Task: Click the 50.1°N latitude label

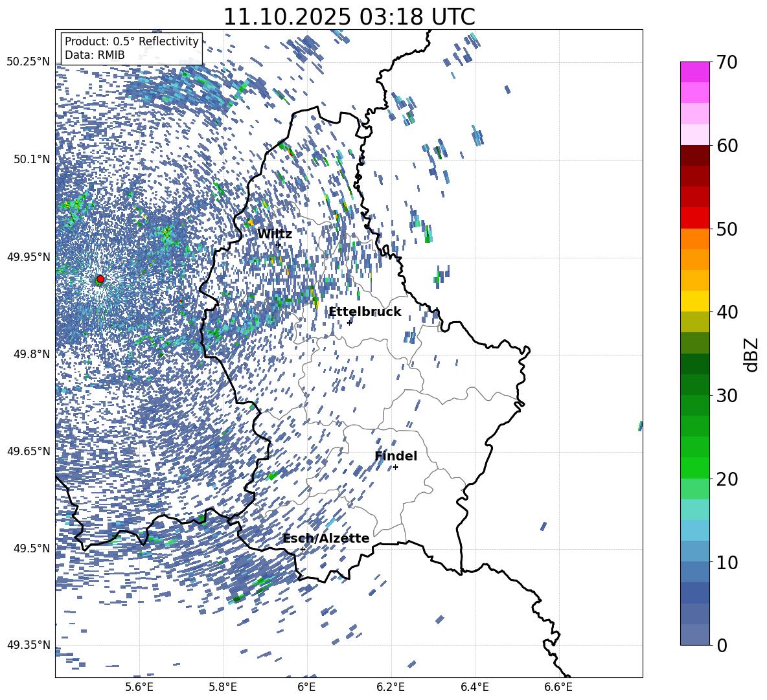Action: click(x=31, y=159)
